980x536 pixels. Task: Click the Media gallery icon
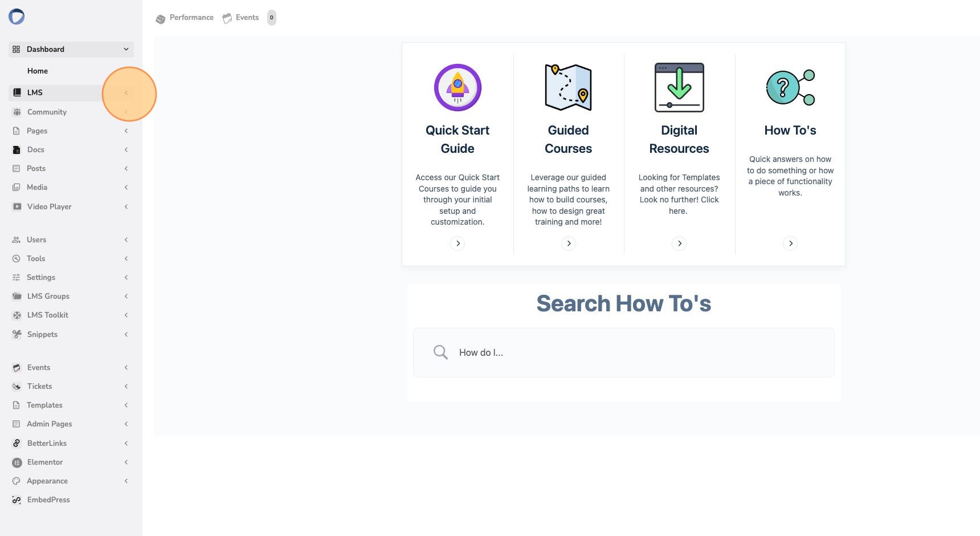coord(17,188)
